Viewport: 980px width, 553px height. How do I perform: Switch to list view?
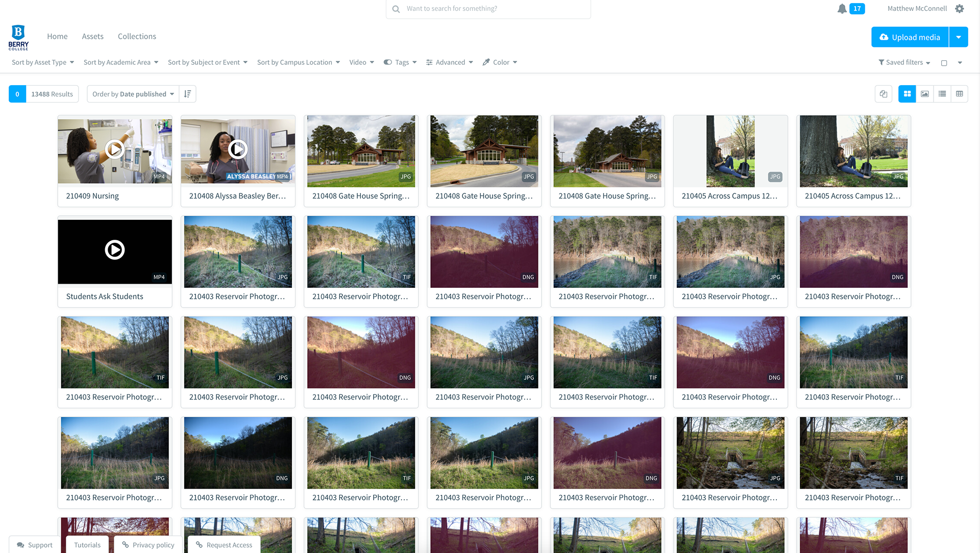tap(942, 94)
